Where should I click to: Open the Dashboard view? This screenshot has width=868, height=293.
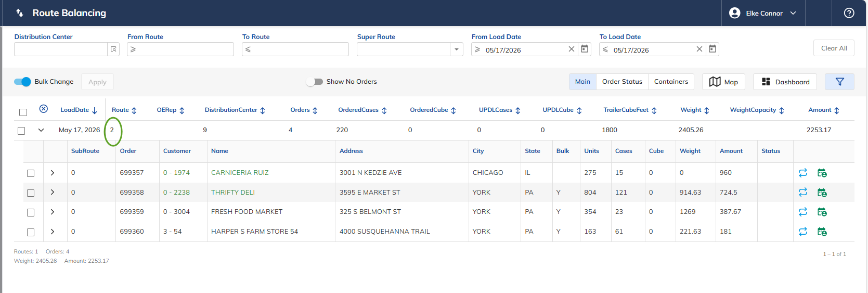[785, 82]
